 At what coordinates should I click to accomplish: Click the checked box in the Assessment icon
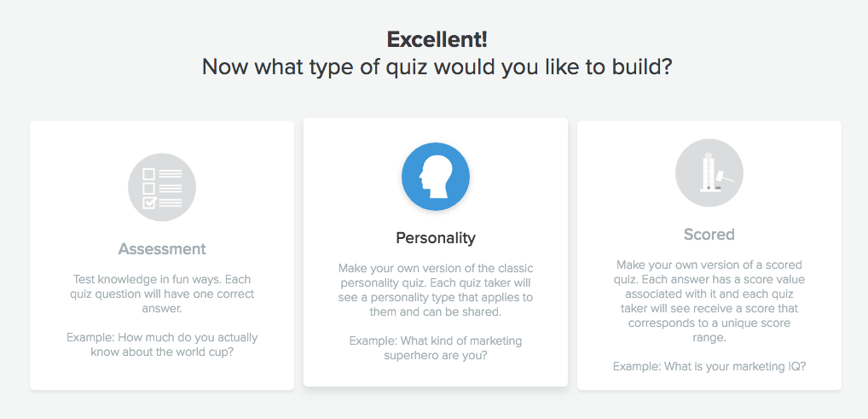[149, 202]
